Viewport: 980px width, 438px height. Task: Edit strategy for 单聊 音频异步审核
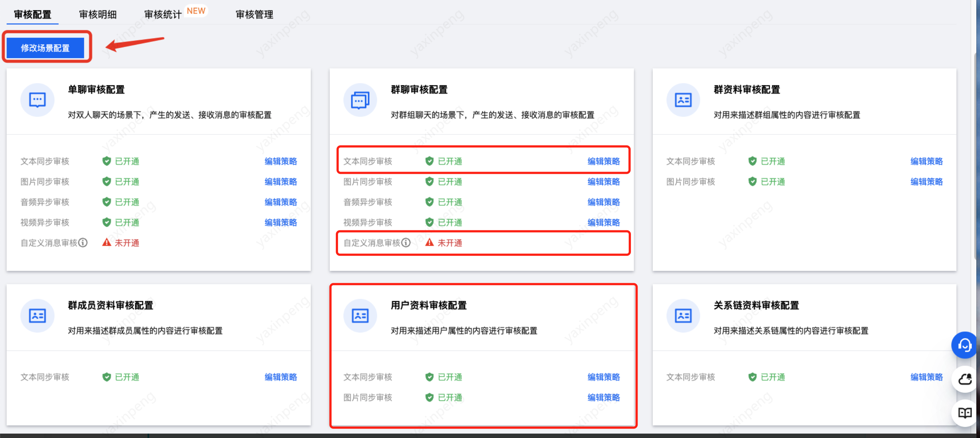tap(281, 202)
